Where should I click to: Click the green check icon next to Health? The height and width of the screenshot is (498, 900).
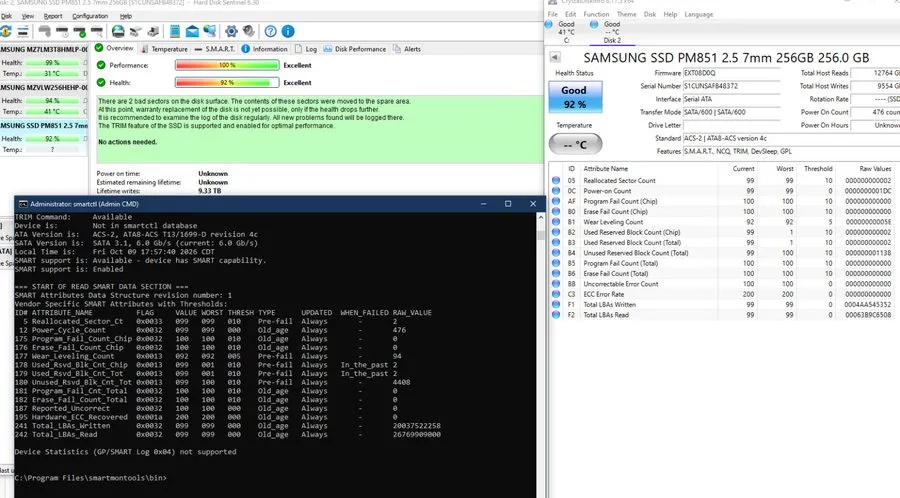click(x=101, y=82)
